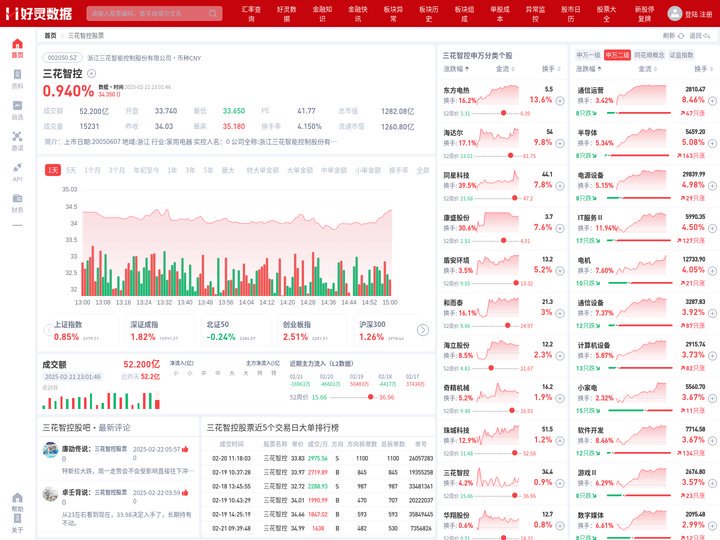Open 全屏 fullscreen chart
Viewport: 720px width, 540px height.
click(x=422, y=170)
